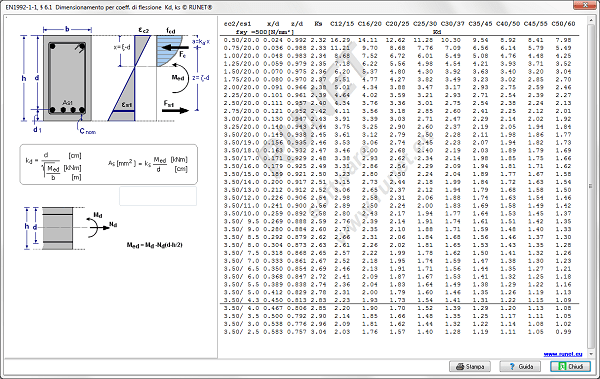Select the C20/25 column header
Screen dimensions: 600x379
pyautogui.click(x=397, y=24)
